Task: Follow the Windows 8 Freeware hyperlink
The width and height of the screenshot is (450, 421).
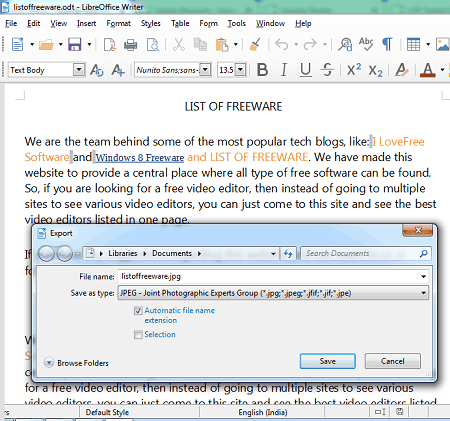Action: (140, 157)
